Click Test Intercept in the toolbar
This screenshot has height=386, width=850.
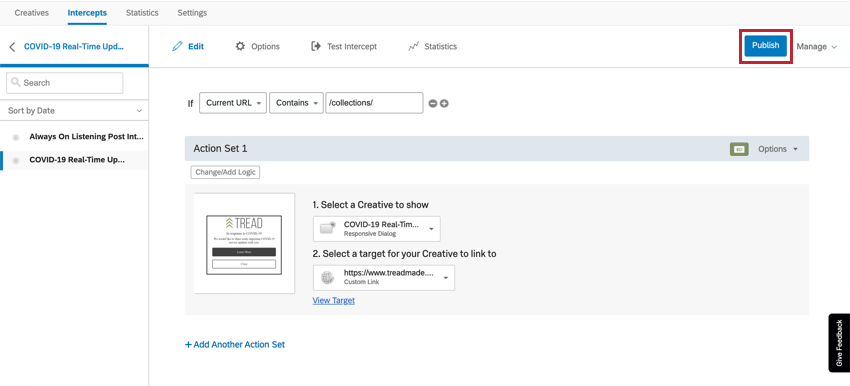(344, 47)
